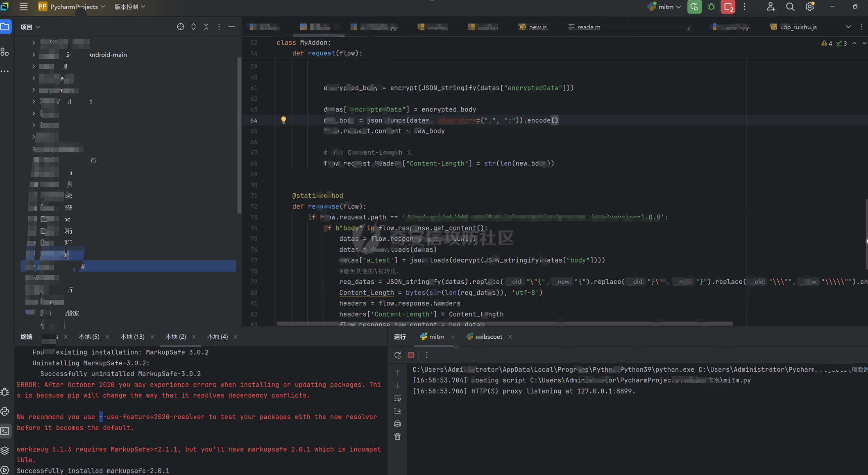
Task: Open Python Console tool window
Action: 5,412
